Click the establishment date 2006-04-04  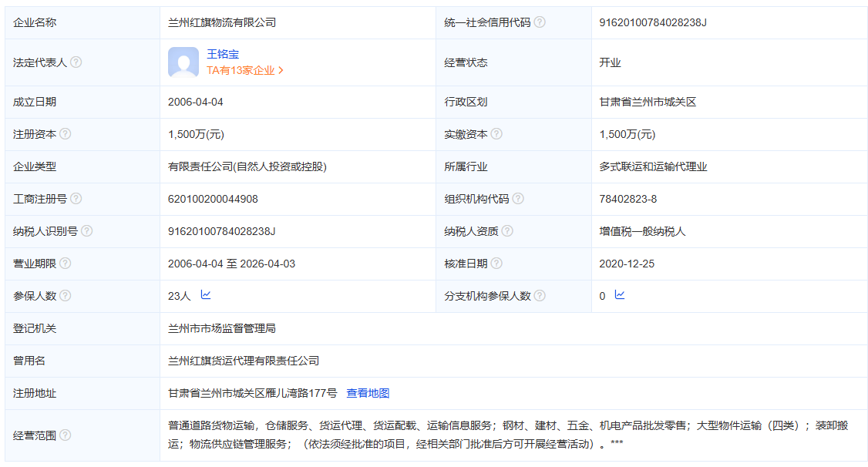tap(195, 102)
